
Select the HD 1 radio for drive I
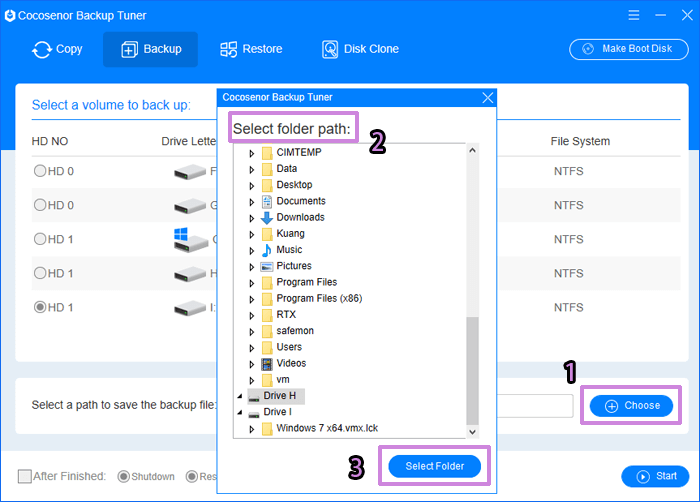pyautogui.click(x=40, y=307)
